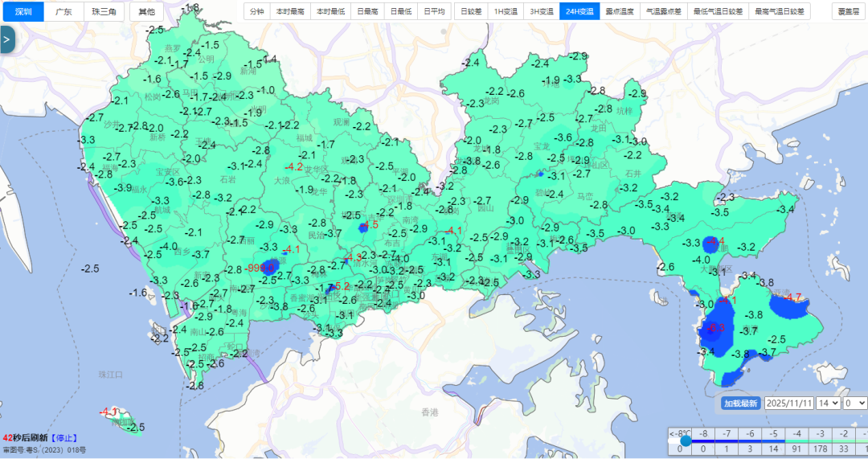Switch to 日最高 temperature view

[x=367, y=12]
